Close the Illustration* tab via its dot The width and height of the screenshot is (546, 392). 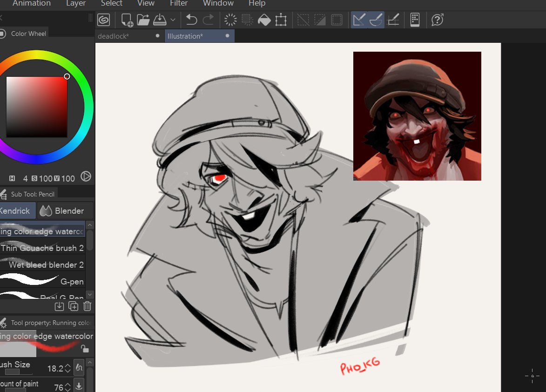(228, 36)
